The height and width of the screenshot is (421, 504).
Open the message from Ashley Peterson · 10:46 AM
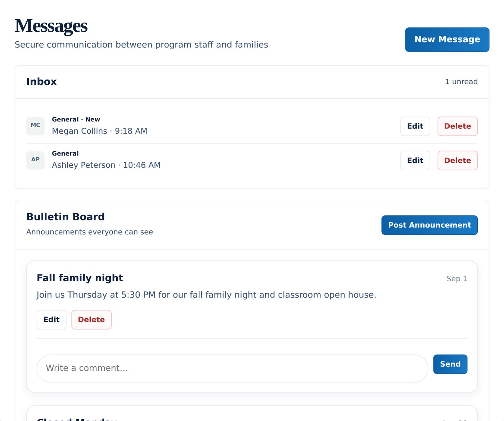[106, 165]
